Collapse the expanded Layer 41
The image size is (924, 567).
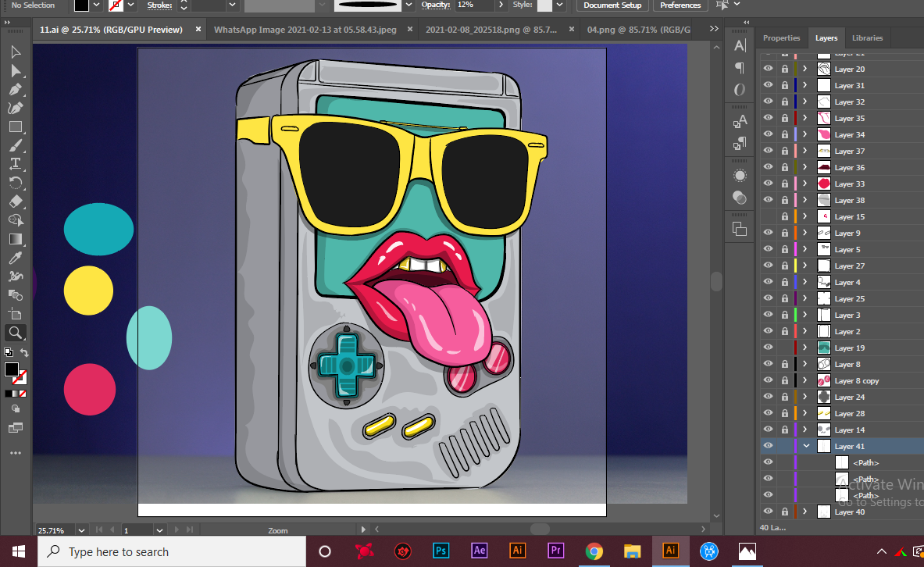pyautogui.click(x=805, y=446)
